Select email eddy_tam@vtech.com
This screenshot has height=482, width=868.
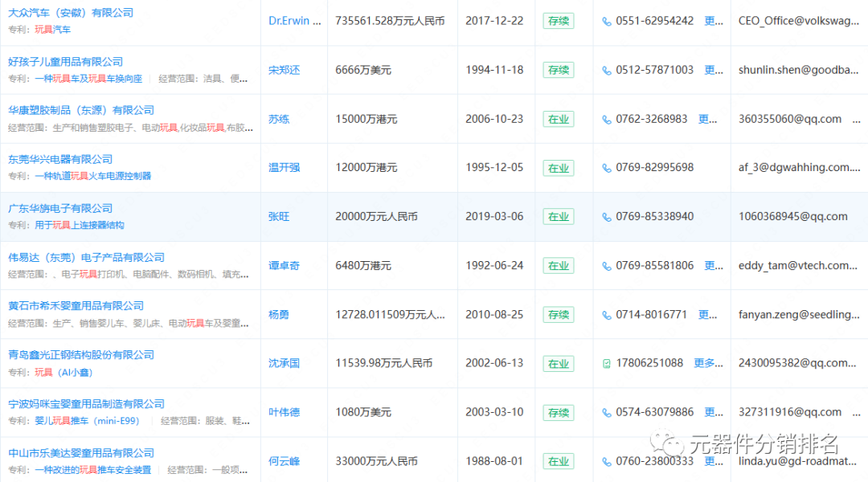tap(798, 266)
